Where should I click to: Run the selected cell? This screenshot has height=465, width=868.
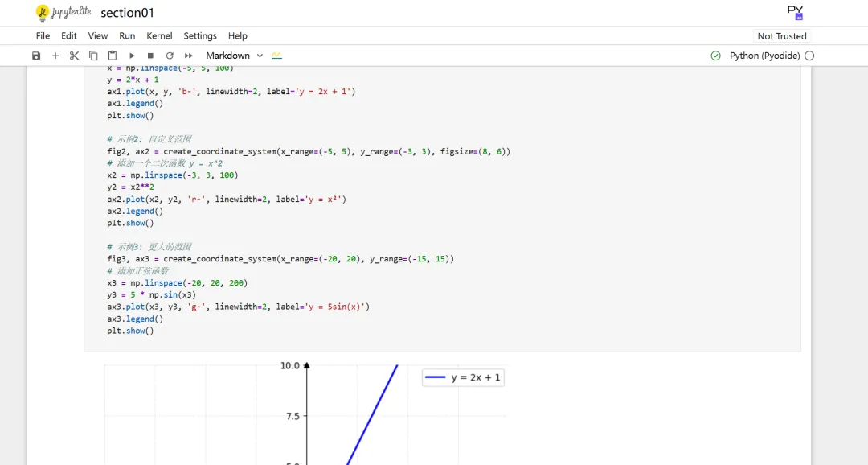pos(132,56)
